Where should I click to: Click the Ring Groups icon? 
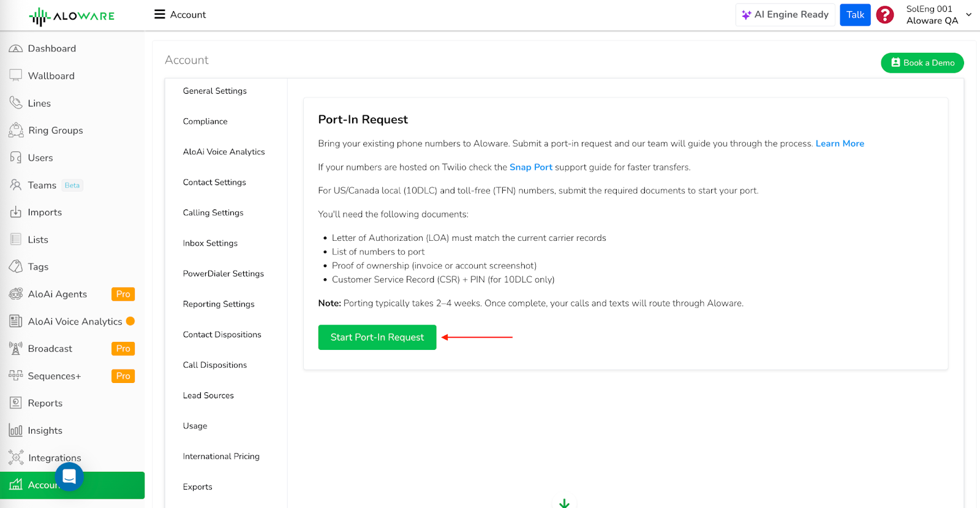16,130
